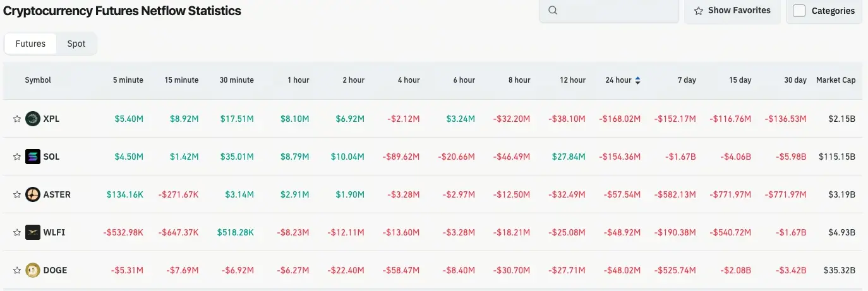The image size is (868, 291).
Task: Favorite XPL with its star icon
Action: coord(17,119)
